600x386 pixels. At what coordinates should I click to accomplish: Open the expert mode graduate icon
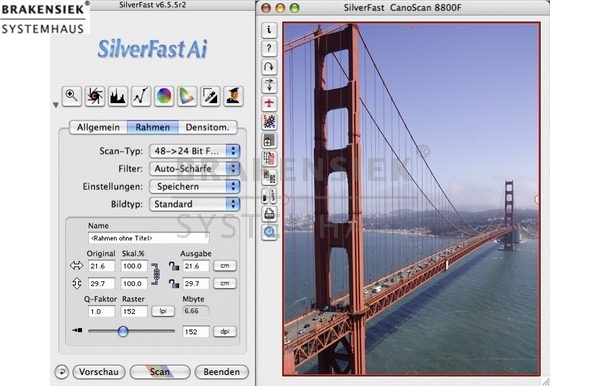click(233, 96)
